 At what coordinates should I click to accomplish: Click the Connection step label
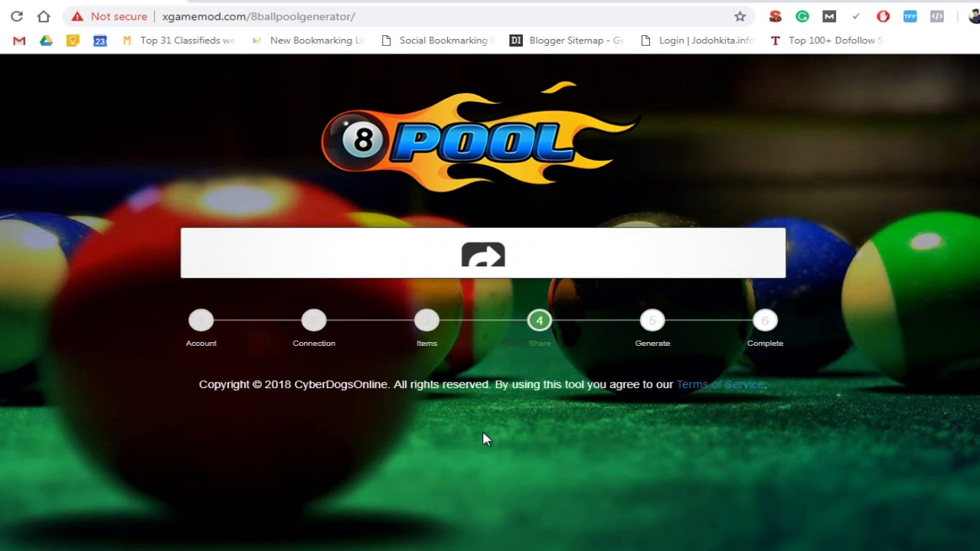coord(314,343)
